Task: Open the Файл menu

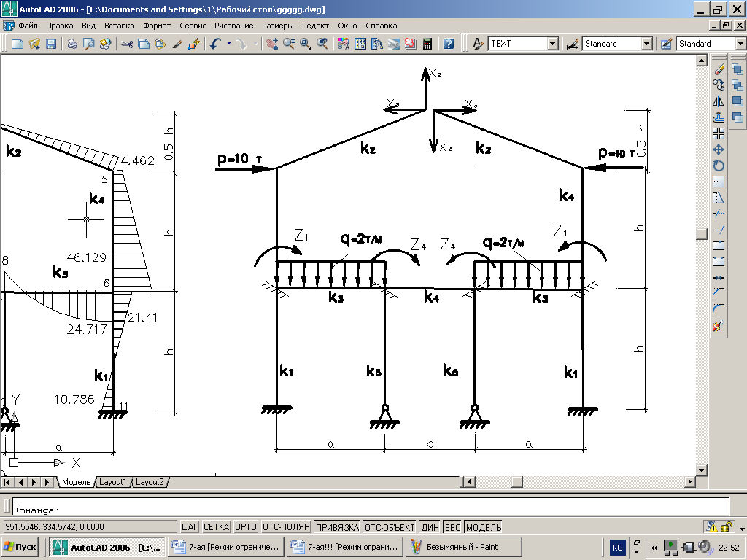Action: 28,26
